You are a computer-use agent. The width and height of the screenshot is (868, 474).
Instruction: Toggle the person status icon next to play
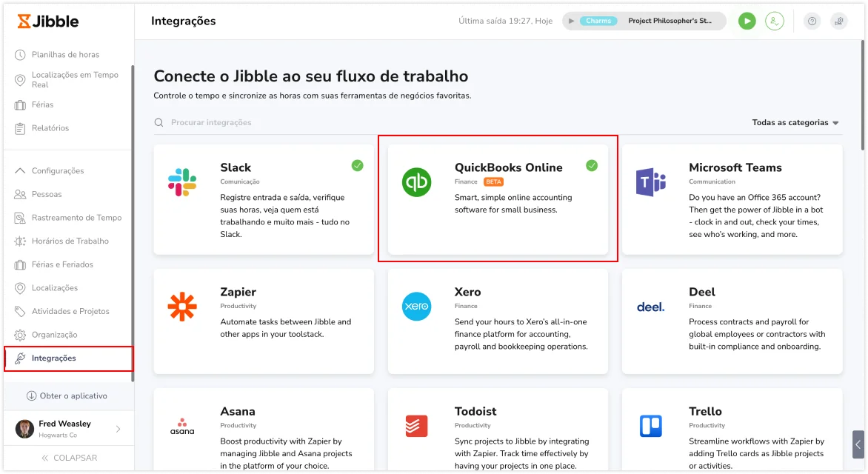(775, 21)
